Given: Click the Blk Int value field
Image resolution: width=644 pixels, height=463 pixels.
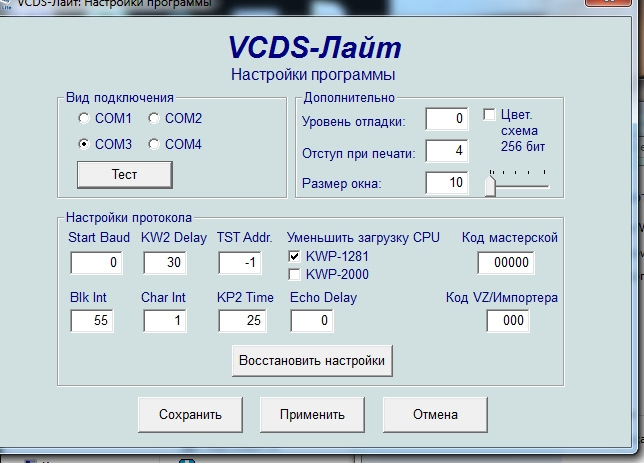Looking at the screenshot, I should pyautogui.click(x=92, y=320).
